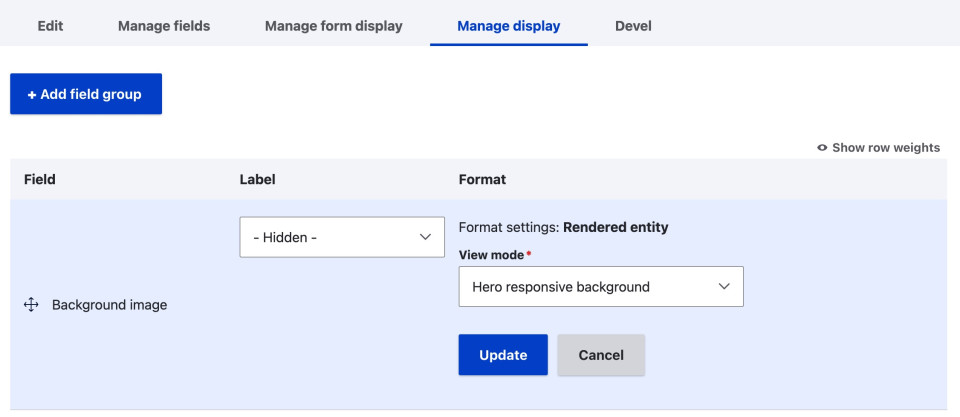Open the View mode dropdown
960x417 pixels.
pyautogui.click(x=601, y=286)
